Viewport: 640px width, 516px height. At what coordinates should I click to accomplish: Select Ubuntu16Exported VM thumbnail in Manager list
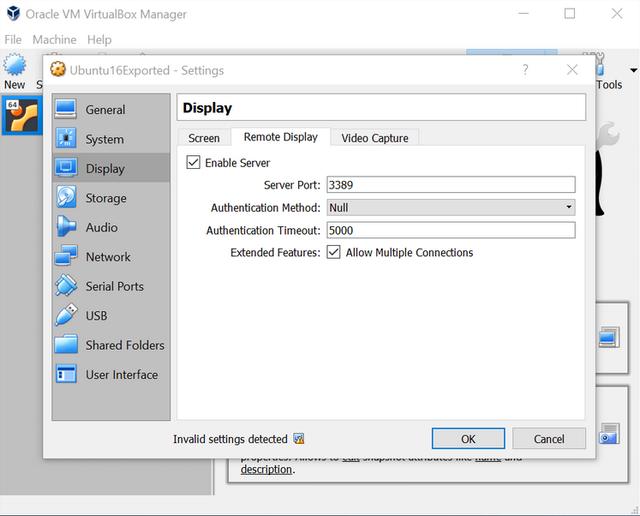pyautogui.click(x=22, y=116)
